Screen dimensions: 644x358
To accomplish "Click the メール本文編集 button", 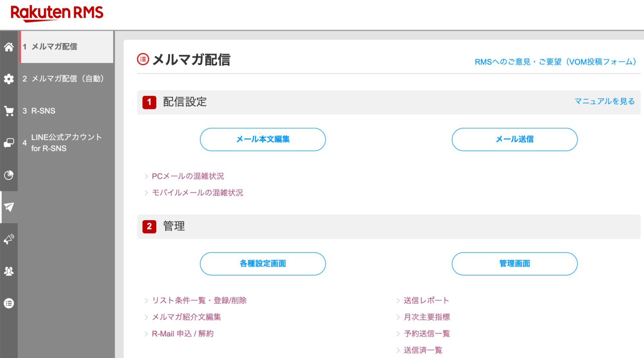I will (x=263, y=140).
